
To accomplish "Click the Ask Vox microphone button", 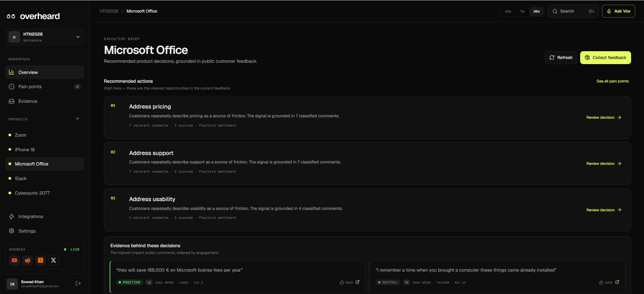I will pos(618,11).
